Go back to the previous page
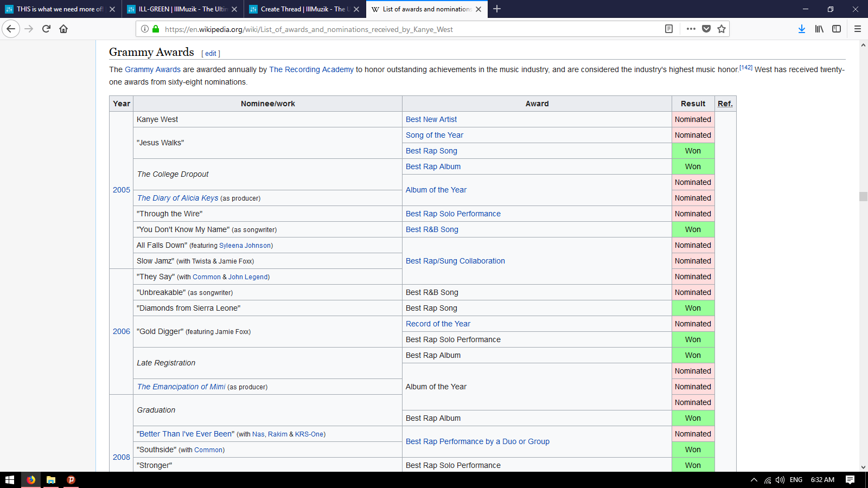868x488 pixels. [11, 29]
